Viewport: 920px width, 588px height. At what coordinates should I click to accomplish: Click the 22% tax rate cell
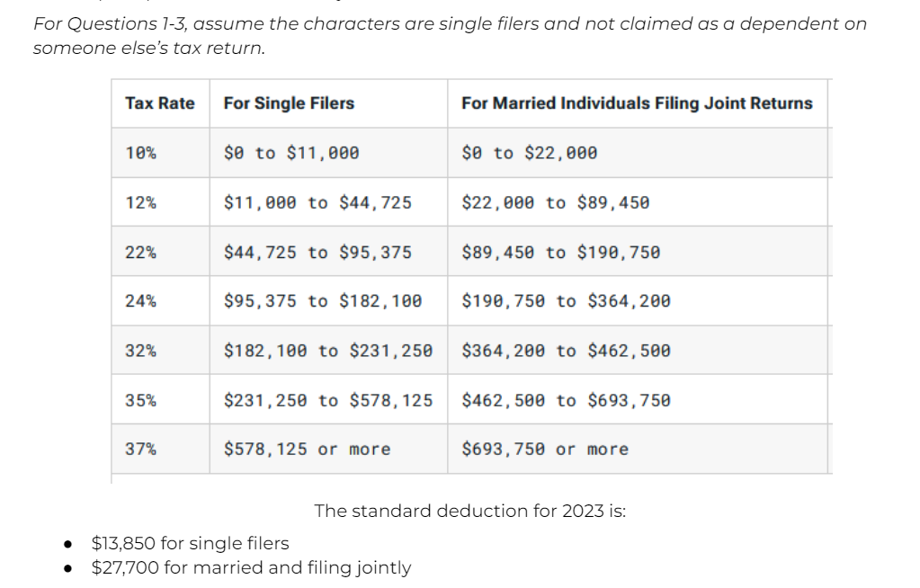[140, 252]
